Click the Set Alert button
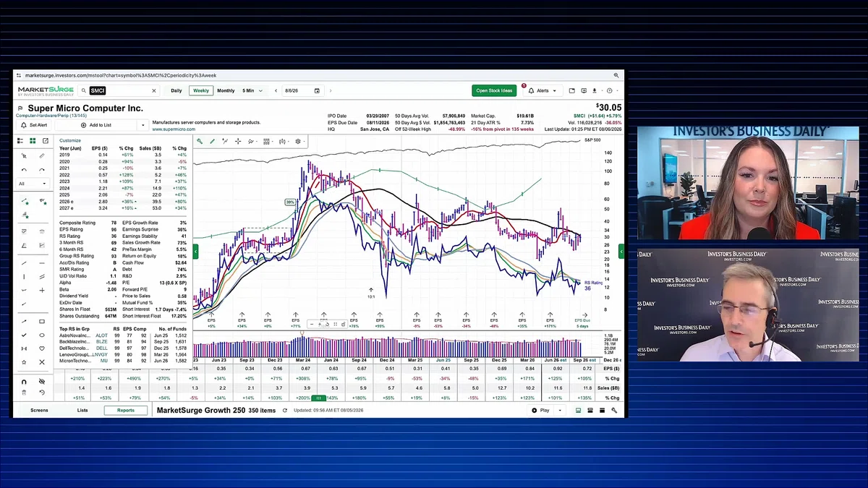The image size is (868, 488). (34, 125)
